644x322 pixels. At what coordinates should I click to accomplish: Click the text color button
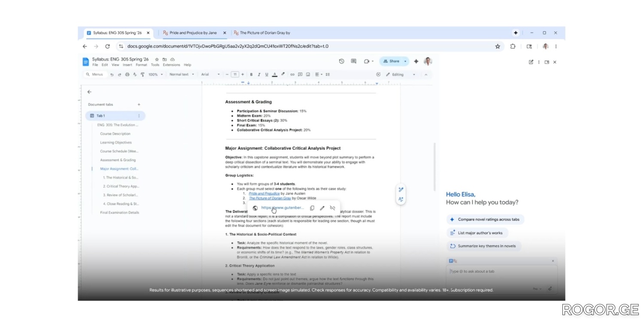click(275, 75)
